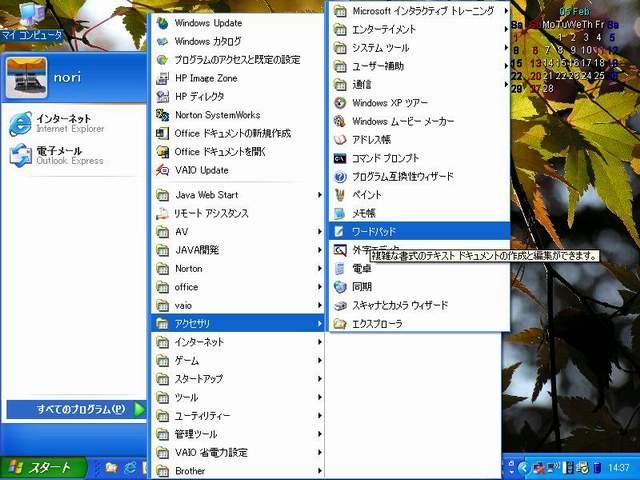Open Windows カタログ entry
Screen dimensions: 640x480
238,41
